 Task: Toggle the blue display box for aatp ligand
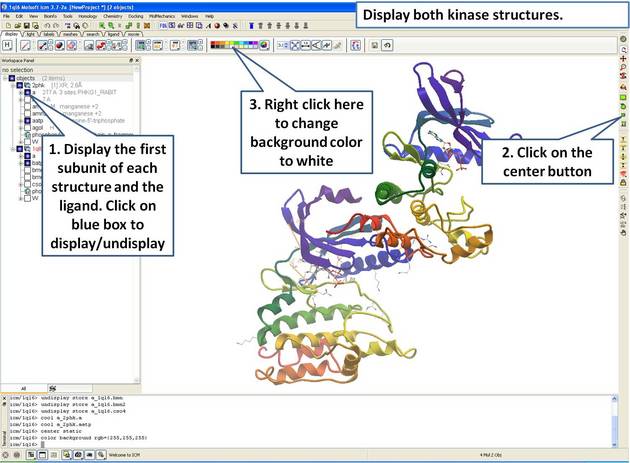coord(28,121)
